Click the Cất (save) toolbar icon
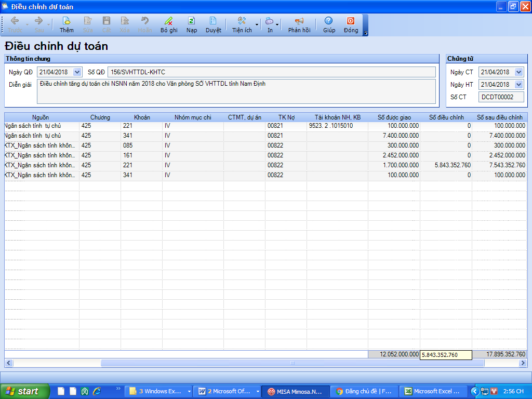 click(x=107, y=21)
